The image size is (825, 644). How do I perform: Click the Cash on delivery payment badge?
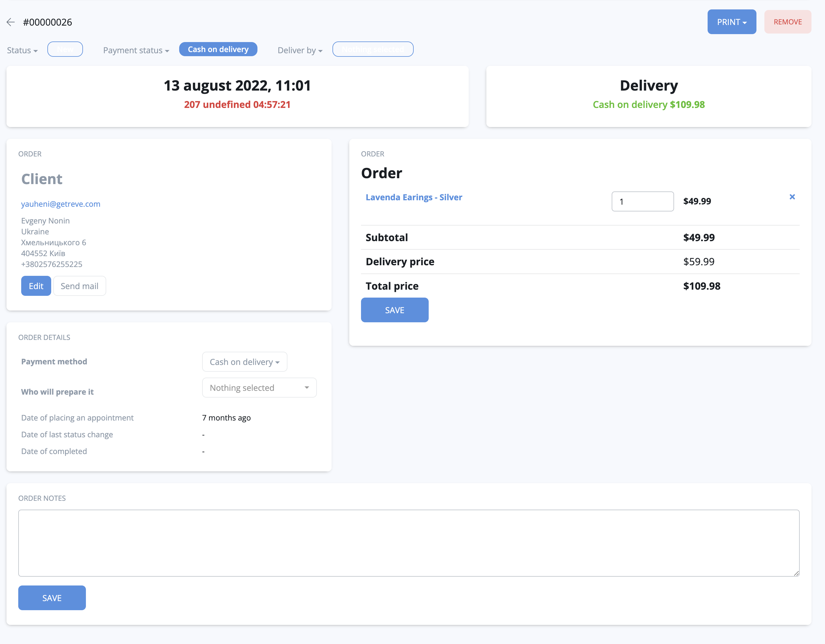[x=218, y=49]
